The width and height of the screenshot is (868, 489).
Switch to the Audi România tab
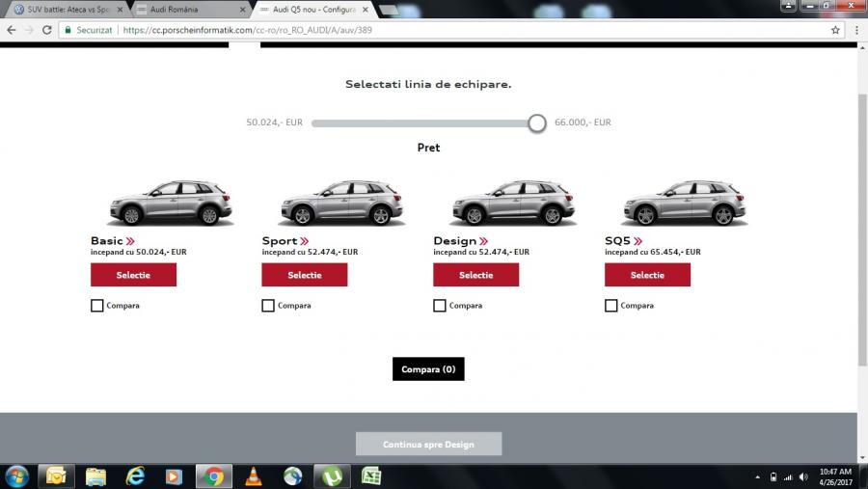[x=183, y=9]
